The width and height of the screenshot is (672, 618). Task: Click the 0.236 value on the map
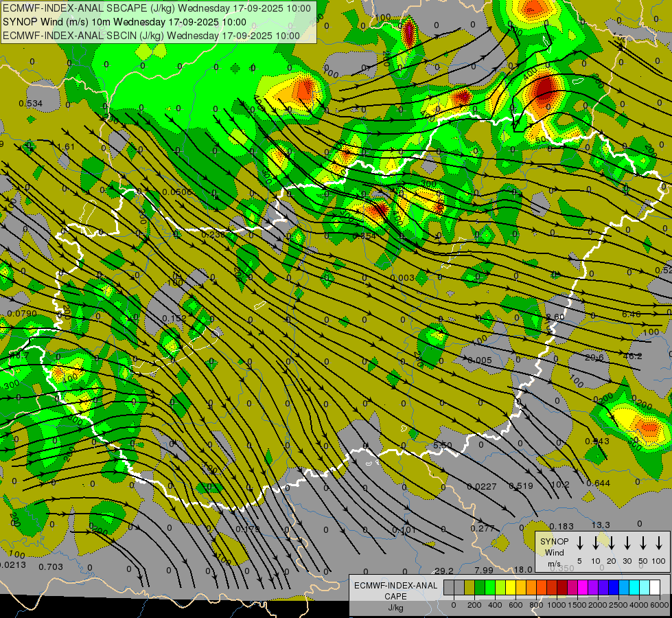(x=213, y=235)
